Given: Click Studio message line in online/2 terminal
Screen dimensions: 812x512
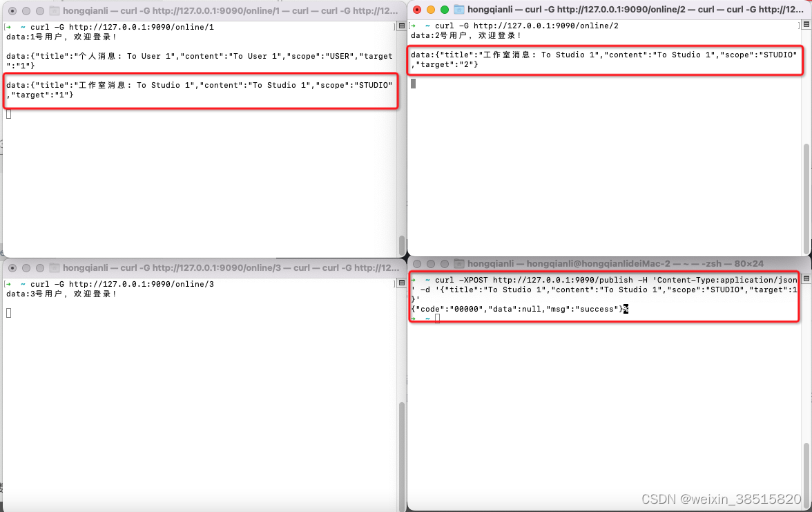Looking at the screenshot, I should pos(603,59).
